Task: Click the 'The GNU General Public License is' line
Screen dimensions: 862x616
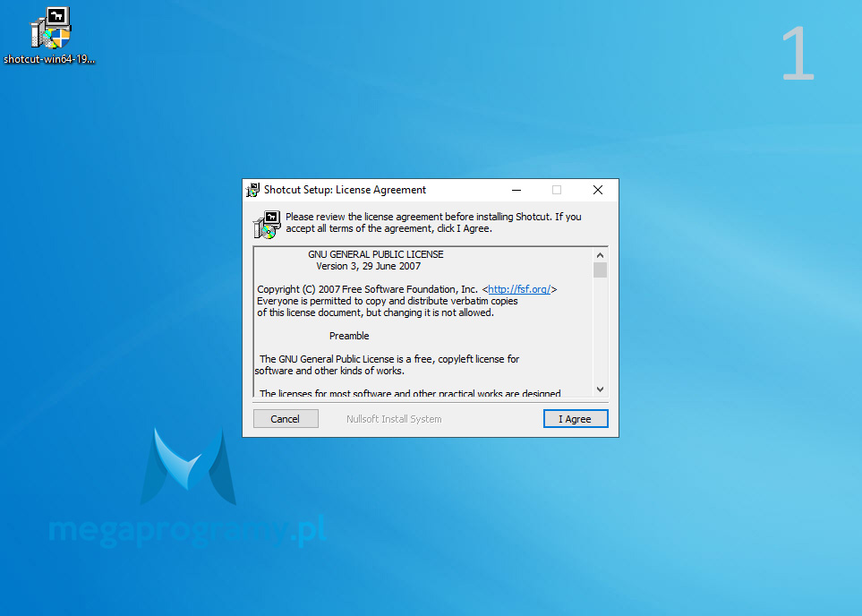Action: (x=389, y=359)
